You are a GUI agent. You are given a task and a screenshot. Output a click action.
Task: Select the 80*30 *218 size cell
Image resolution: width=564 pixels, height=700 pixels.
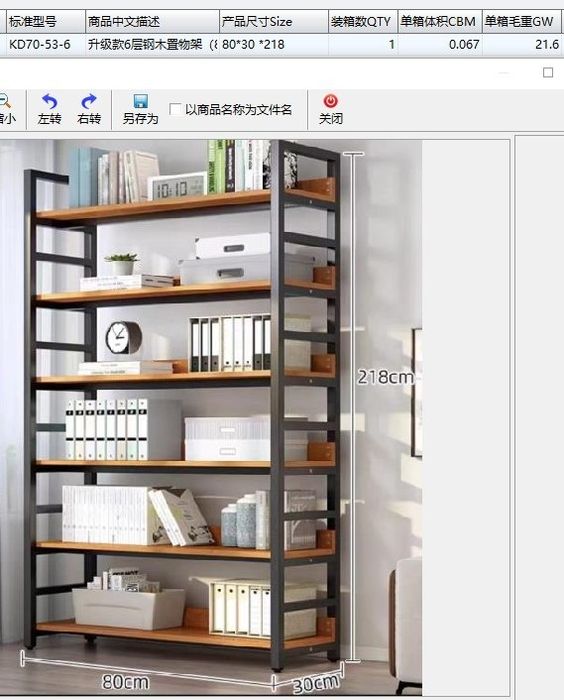click(x=274, y=45)
